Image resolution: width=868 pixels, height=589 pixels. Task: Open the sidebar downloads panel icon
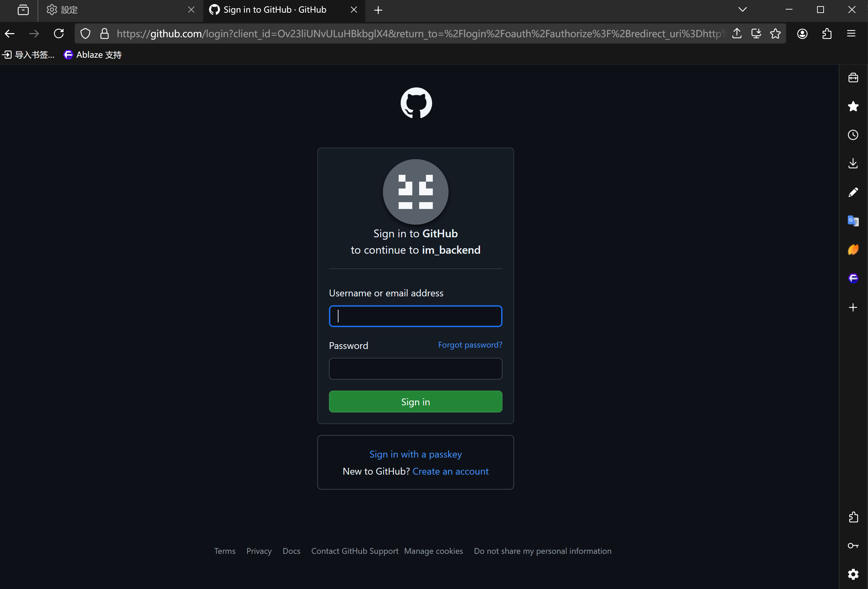click(x=853, y=164)
